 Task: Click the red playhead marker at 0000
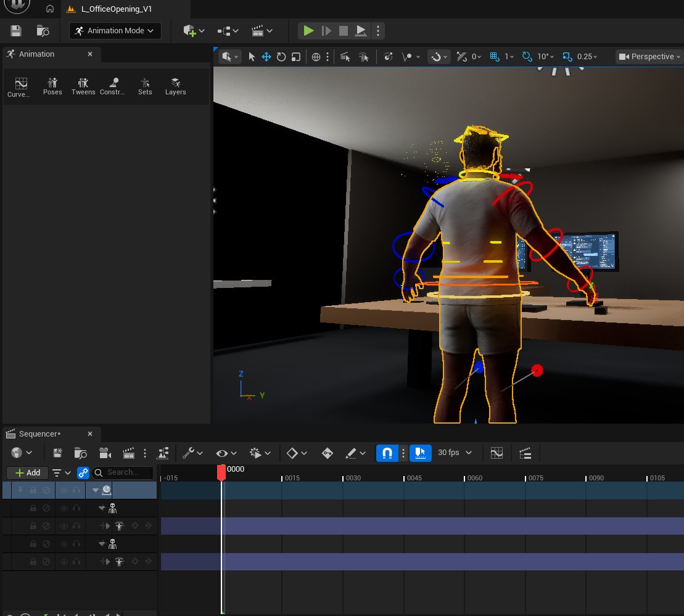pyautogui.click(x=221, y=472)
